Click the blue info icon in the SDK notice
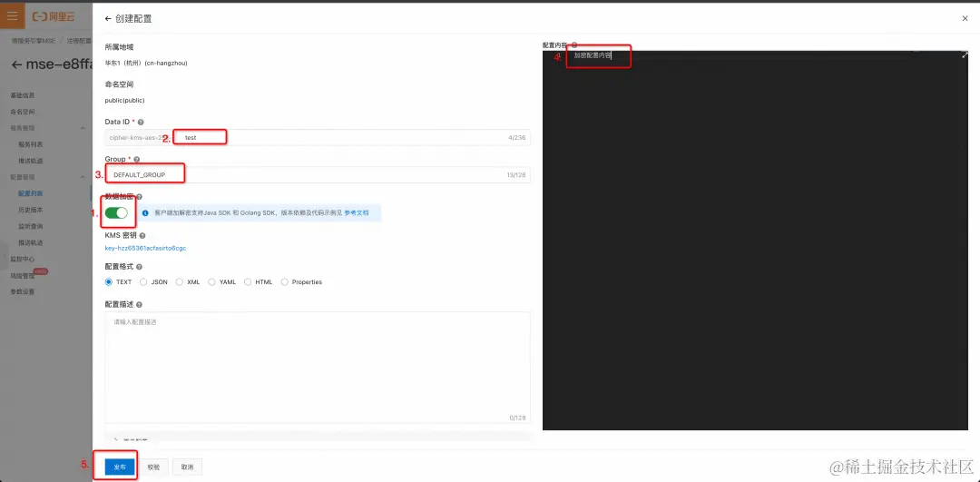The image size is (980, 482). [145, 213]
